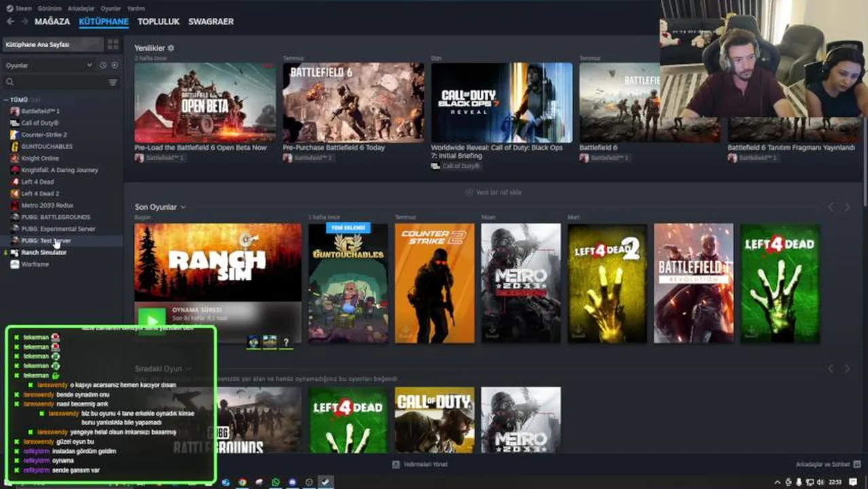Viewport: 868px width, 489px height.
Task: Open the Black Ops 7 Reveal news thumbnail
Action: point(502,103)
